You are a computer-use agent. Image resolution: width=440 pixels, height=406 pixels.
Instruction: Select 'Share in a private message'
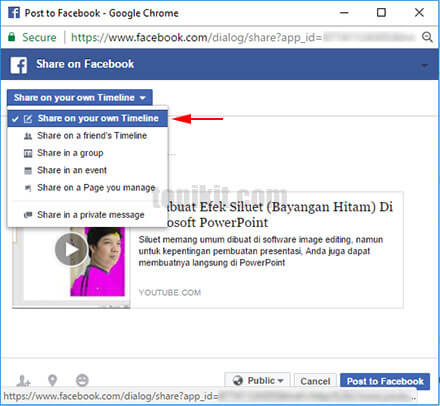(87, 215)
